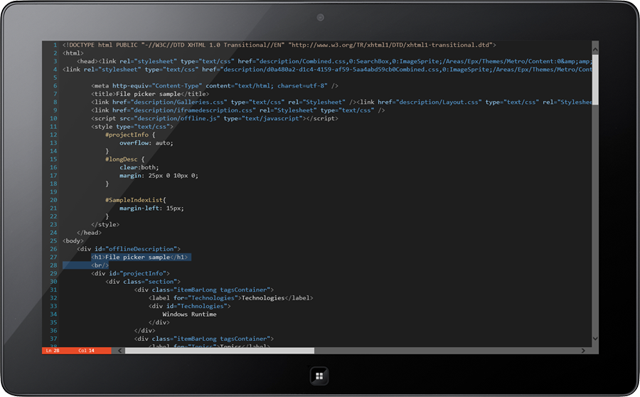
Task: Click line number 37 in the gutter
Action: [x=53, y=339]
